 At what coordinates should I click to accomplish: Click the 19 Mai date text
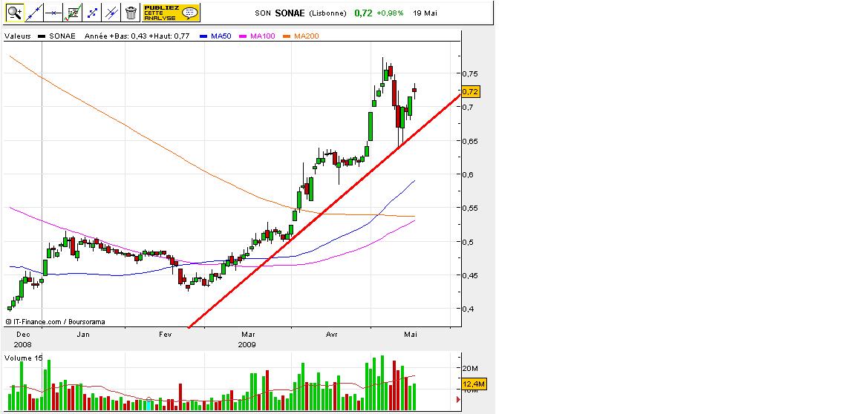(x=425, y=13)
